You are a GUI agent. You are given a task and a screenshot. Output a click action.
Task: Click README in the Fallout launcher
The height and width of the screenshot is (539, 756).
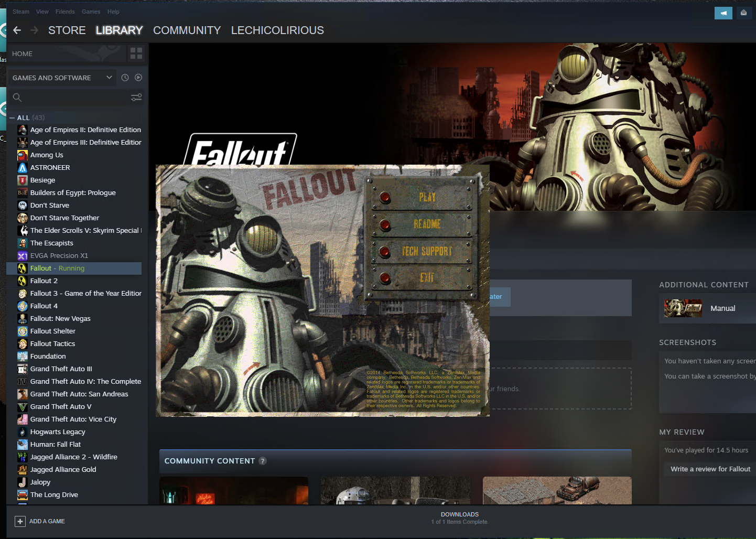423,224
